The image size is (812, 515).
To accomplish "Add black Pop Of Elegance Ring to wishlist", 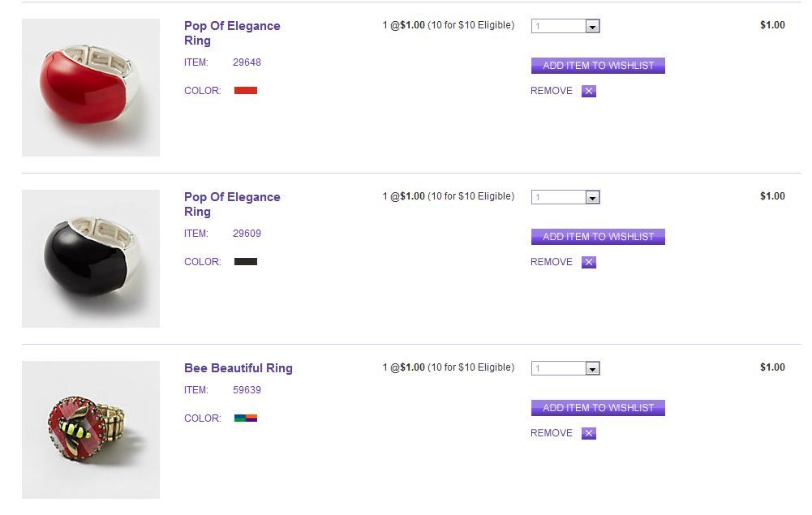I will click(598, 237).
